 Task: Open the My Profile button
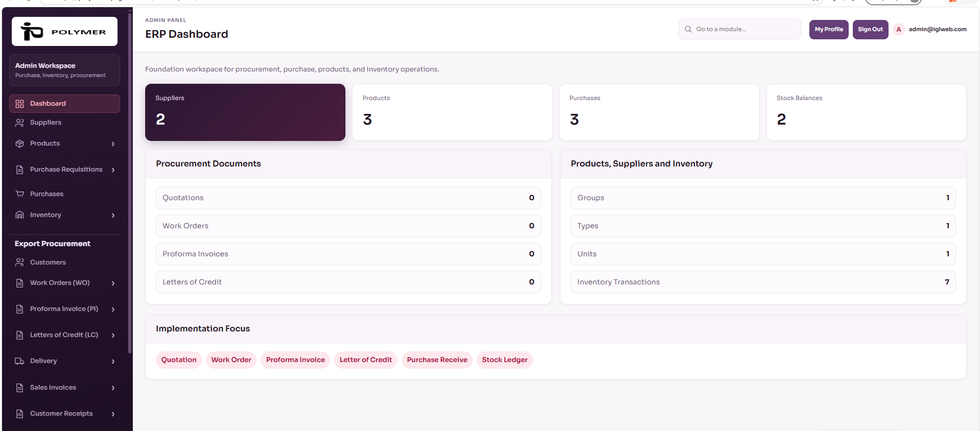pyautogui.click(x=829, y=30)
